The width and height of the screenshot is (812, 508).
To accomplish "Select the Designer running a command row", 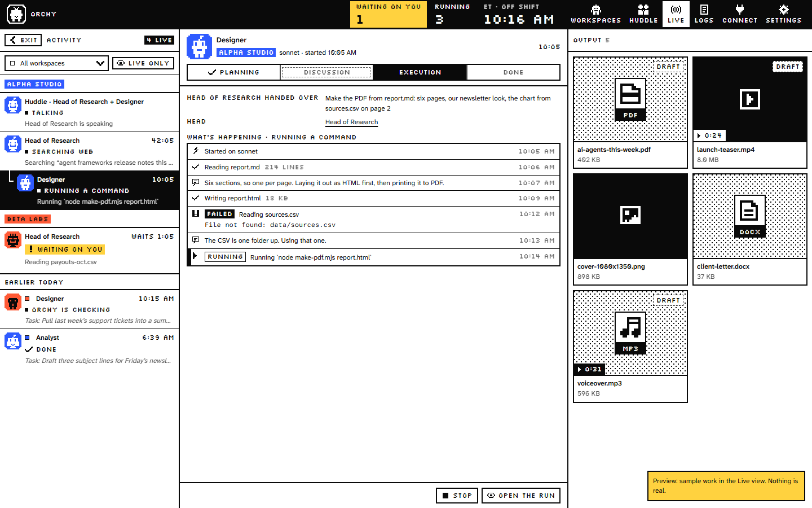I will click(90, 190).
